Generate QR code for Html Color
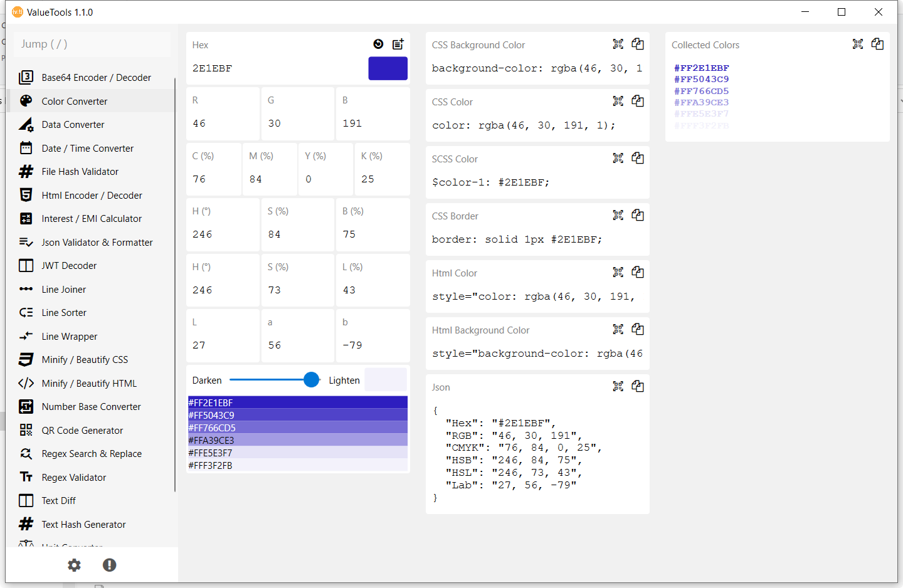 point(618,272)
